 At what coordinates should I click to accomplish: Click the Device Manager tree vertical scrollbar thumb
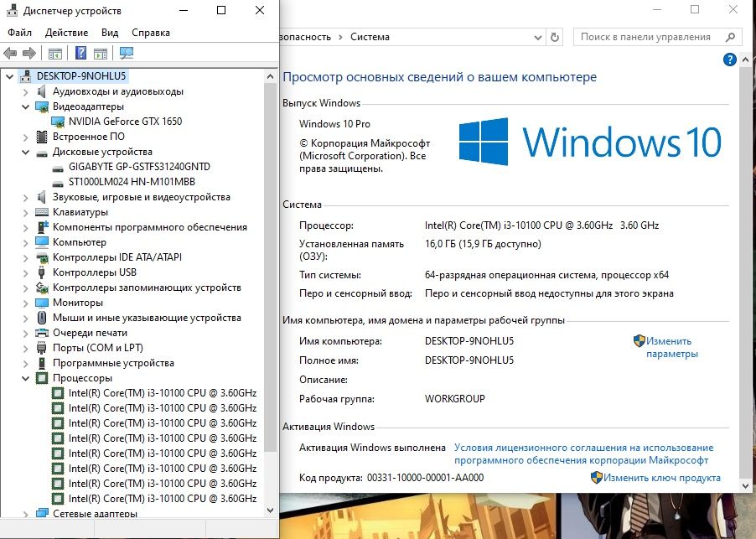(x=270, y=267)
